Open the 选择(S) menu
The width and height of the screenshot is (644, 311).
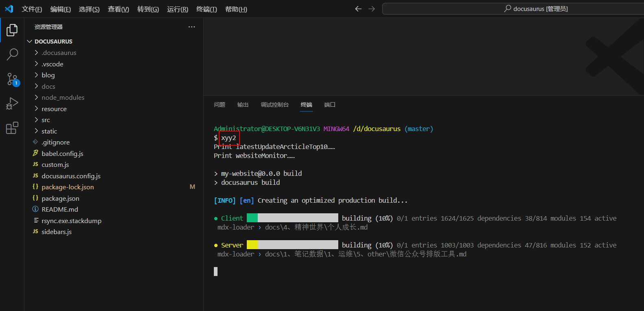pyautogui.click(x=89, y=9)
